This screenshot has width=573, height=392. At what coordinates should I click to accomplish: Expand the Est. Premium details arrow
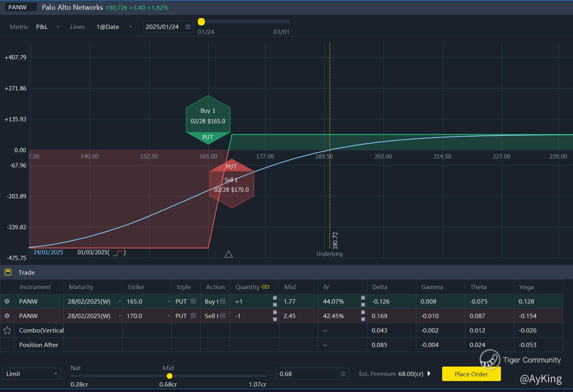(429, 374)
